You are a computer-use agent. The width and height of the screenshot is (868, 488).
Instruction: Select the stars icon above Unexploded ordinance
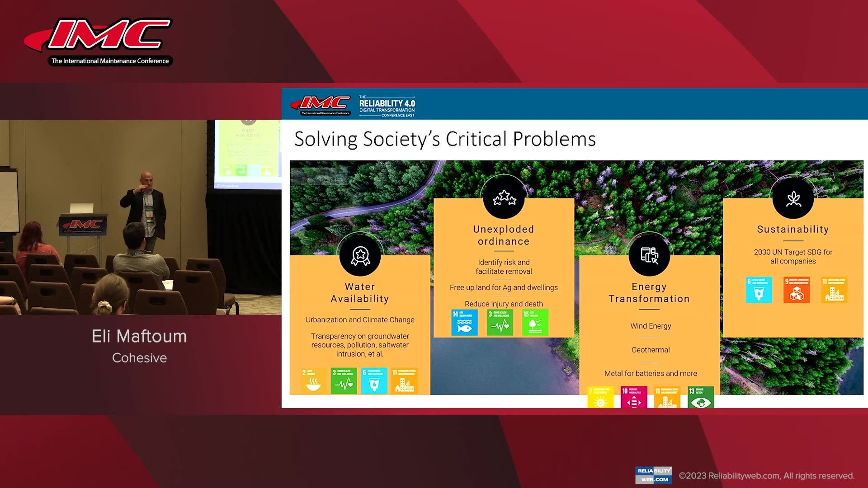click(x=504, y=197)
